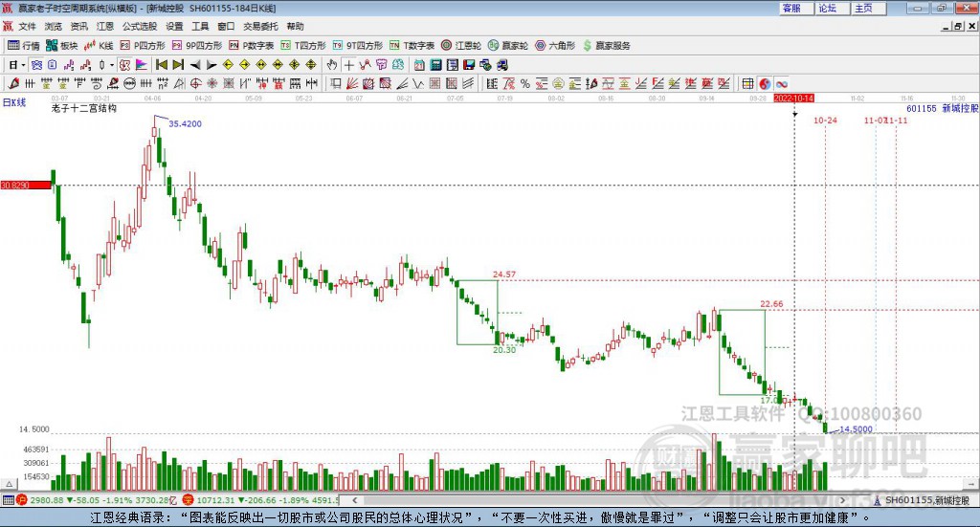The width and height of the screenshot is (980, 527).
Task: Select the n² square tool
Action: click(x=163, y=83)
